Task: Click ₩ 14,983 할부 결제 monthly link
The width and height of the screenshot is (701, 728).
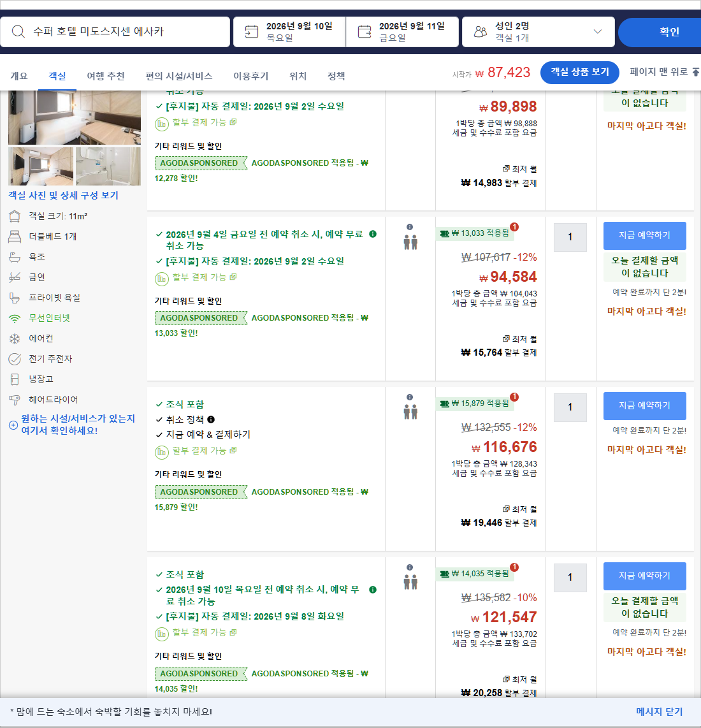Action: coord(499,183)
